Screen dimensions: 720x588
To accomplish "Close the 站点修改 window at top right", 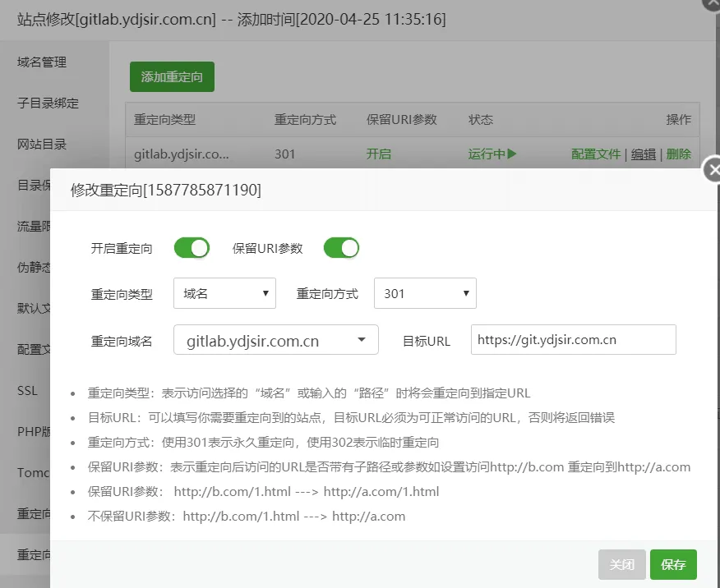I will click(x=712, y=4).
